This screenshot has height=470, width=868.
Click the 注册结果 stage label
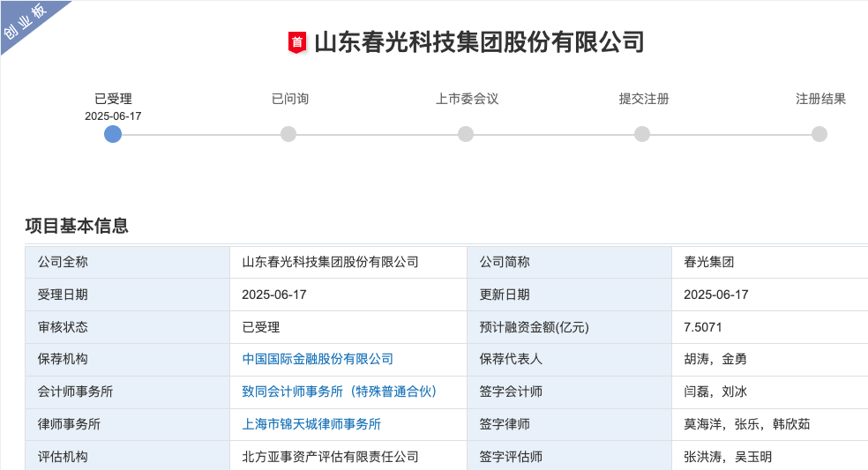point(820,99)
